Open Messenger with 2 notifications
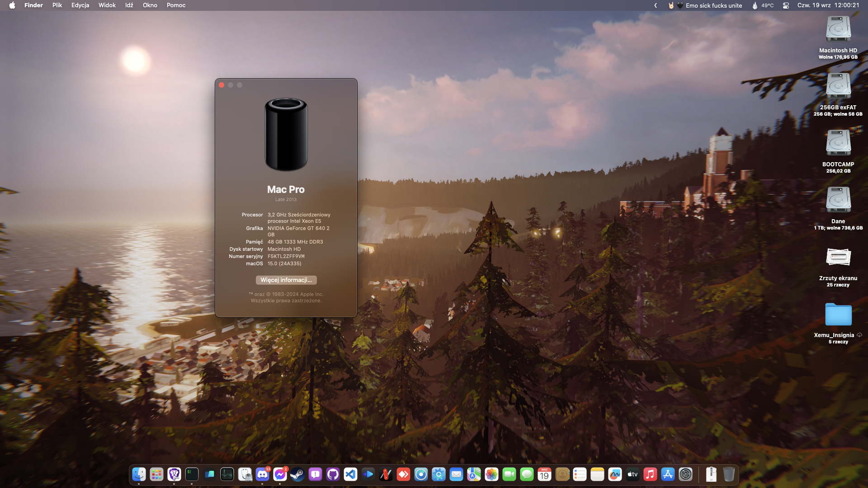Image resolution: width=868 pixels, height=488 pixels. [280, 474]
